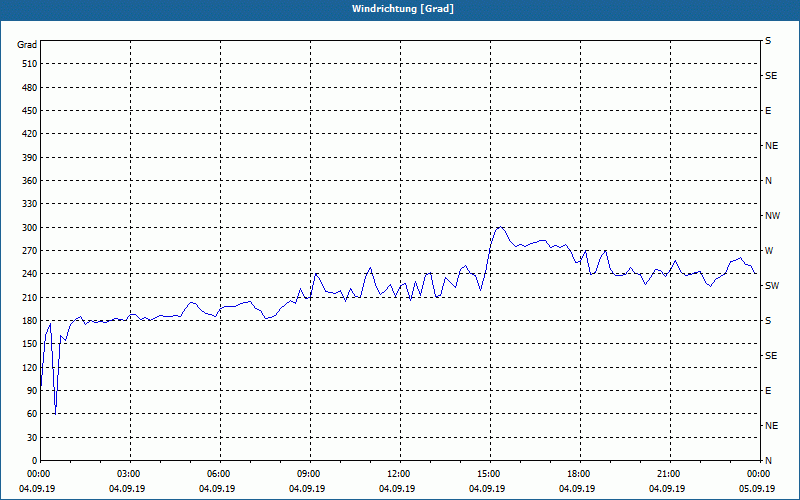Click the 15:00 time label
Screen dimensions: 800x500
[490, 474]
